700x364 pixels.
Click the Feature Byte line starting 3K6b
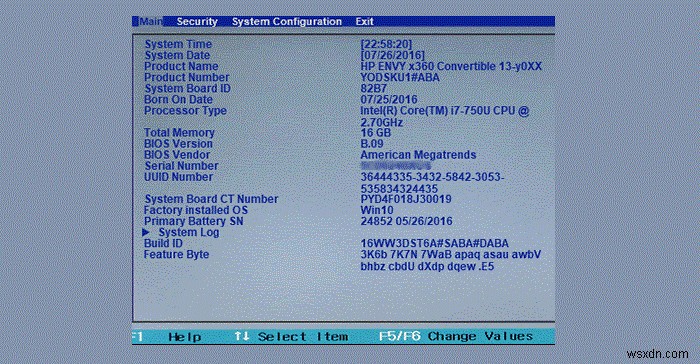click(x=450, y=255)
